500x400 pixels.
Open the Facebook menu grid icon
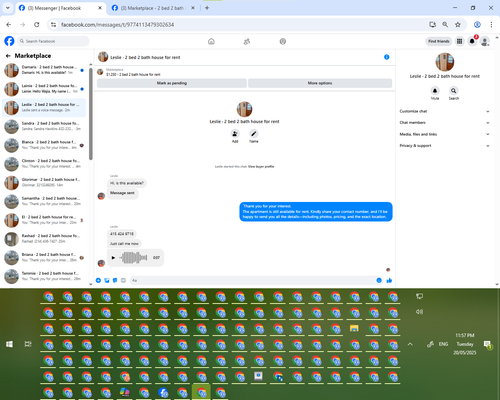(460, 41)
